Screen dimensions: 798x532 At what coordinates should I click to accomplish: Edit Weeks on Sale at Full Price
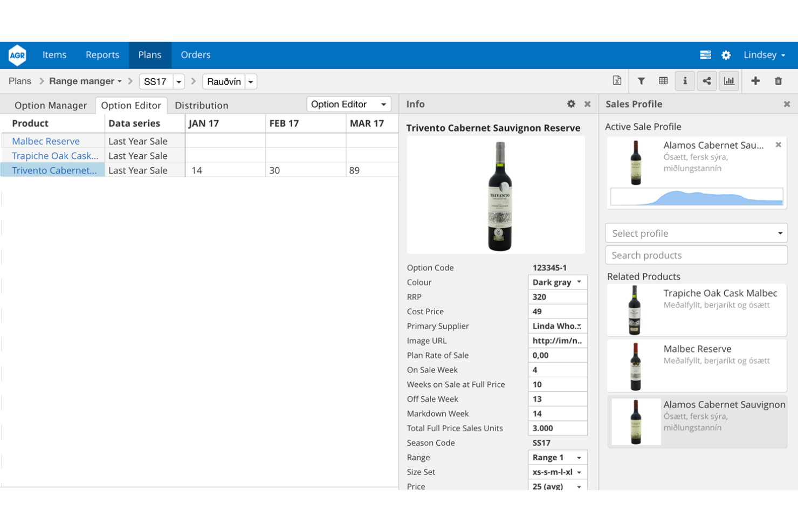click(x=557, y=384)
